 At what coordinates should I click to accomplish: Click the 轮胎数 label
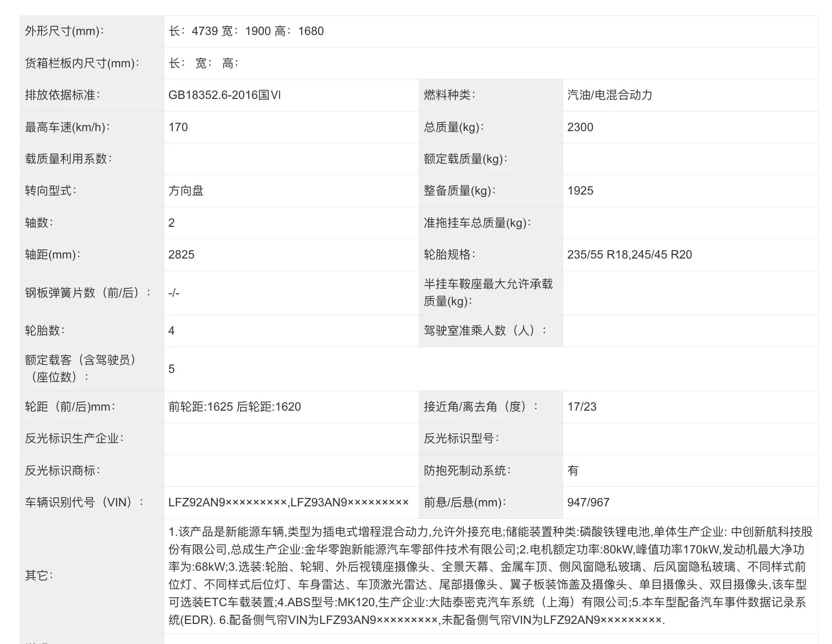click(45, 330)
